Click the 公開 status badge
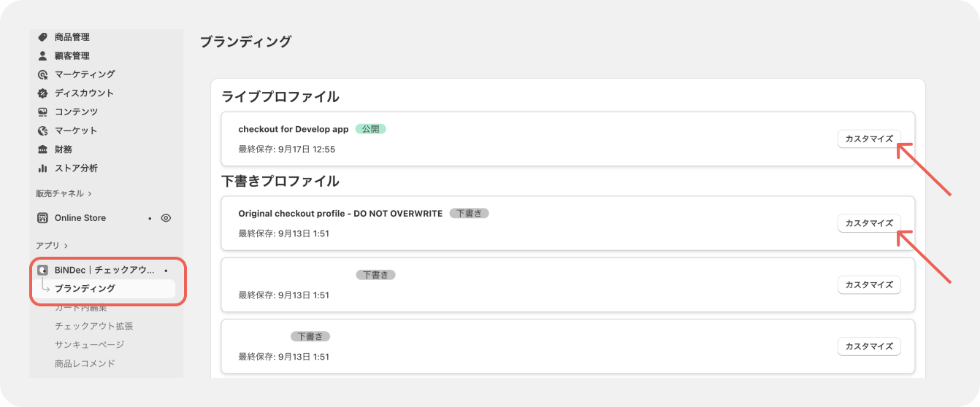The image size is (980, 407). (x=370, y=129)
